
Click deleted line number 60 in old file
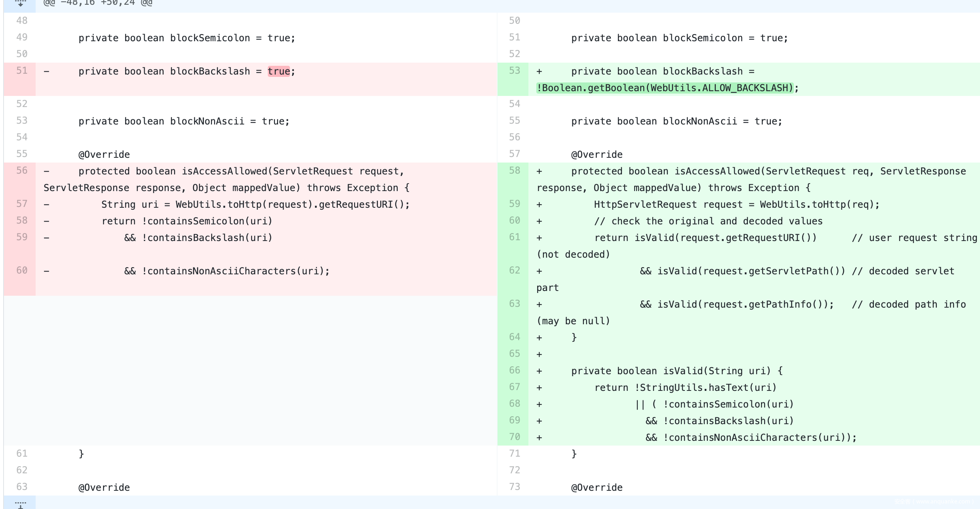click(22, 270)
